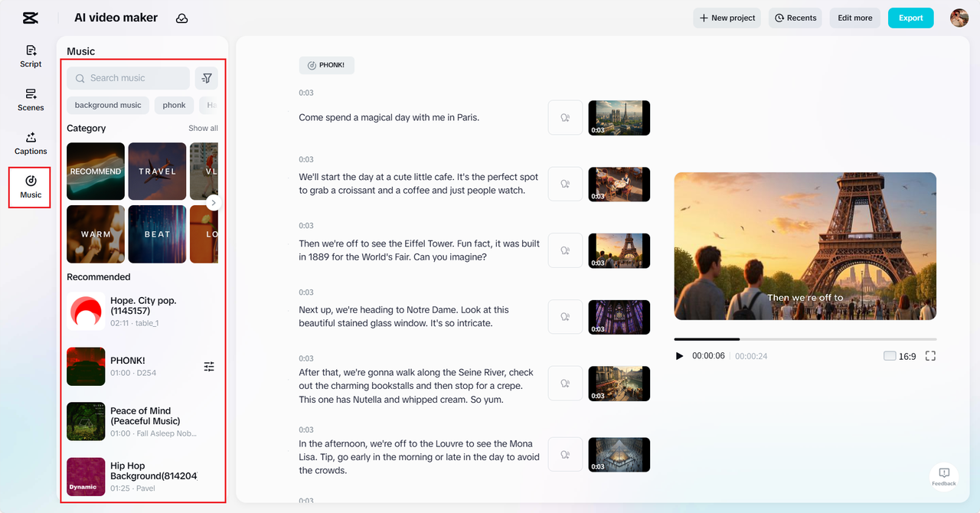Seek on the preview progress bar
Image resolution: width=980 pixels, height=513 pixels.
[x=805, y=338]
